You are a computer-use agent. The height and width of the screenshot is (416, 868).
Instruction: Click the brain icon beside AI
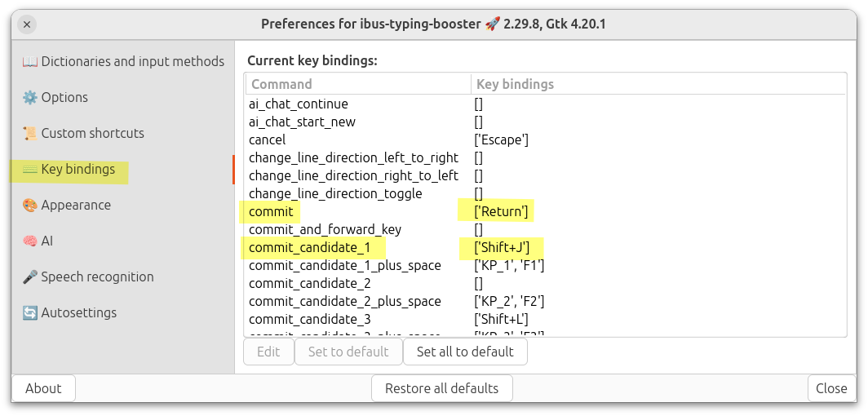[x=30, y=241]
